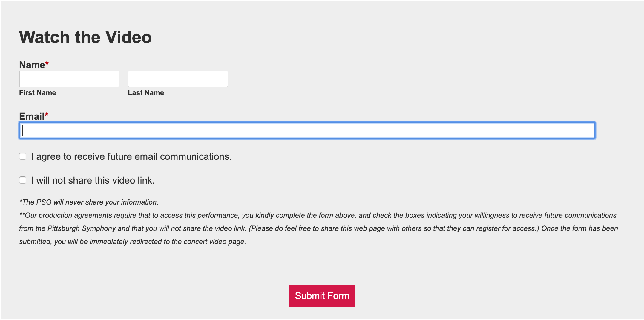Click 'I agree to receive future email communications' label
Viewport: 644px width, 320px height.
131,156
